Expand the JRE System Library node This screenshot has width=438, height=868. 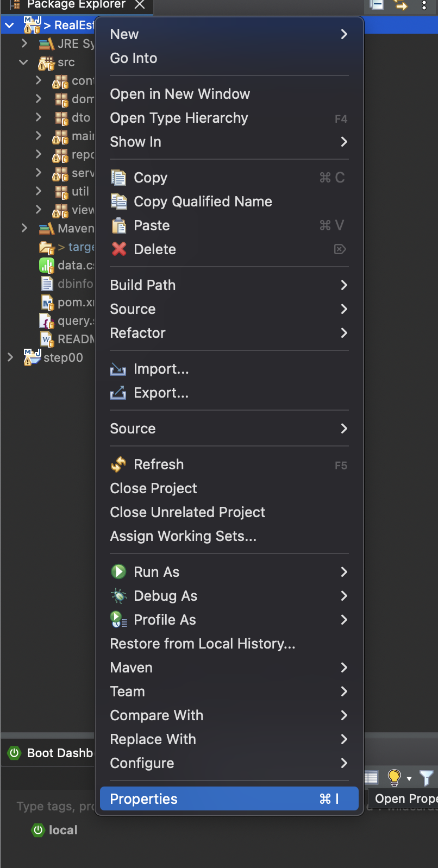coord(24,43)
